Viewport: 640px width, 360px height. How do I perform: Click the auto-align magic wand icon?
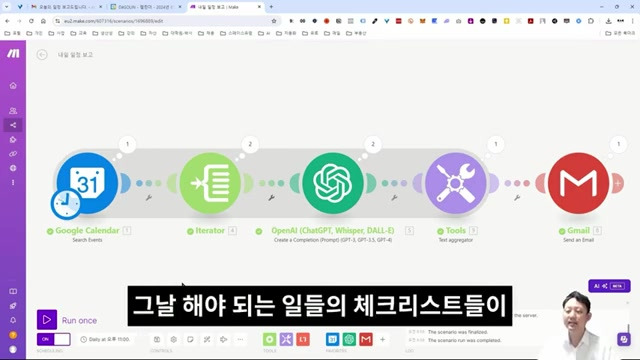pyautogui.click(x=207, y=339)
